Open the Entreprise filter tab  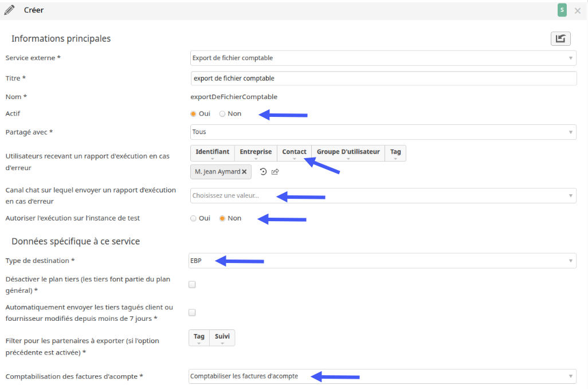click(x=256, y=153)
